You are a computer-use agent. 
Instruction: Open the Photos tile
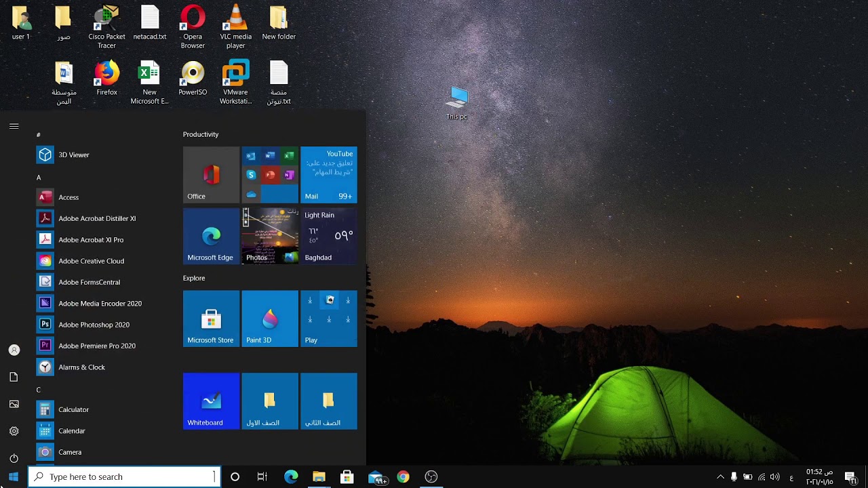(x=270, y=236)
